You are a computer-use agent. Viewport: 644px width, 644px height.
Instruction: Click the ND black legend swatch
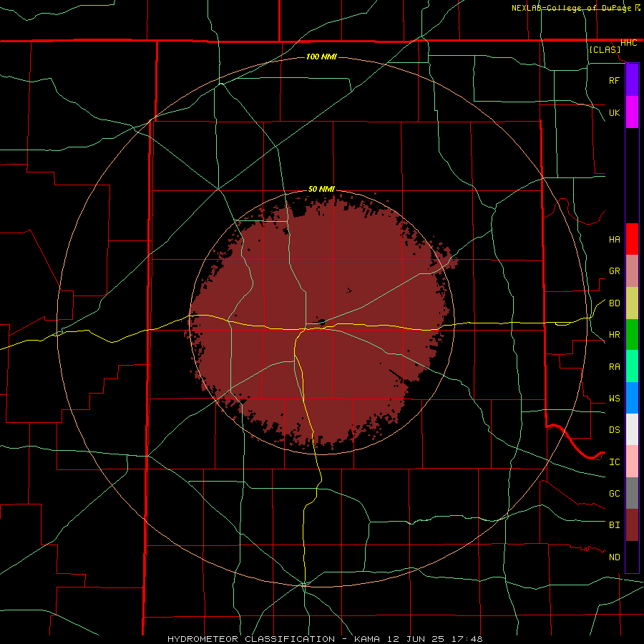(x=632, y=557)
